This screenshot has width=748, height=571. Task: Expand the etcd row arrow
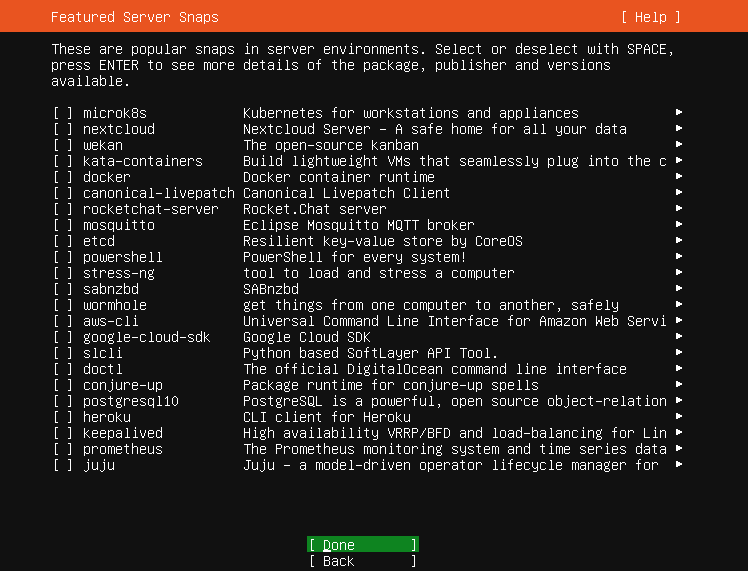click(679, 240)
